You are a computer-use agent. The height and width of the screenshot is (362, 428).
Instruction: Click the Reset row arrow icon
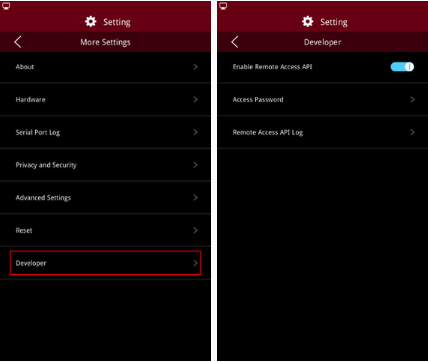195,230
